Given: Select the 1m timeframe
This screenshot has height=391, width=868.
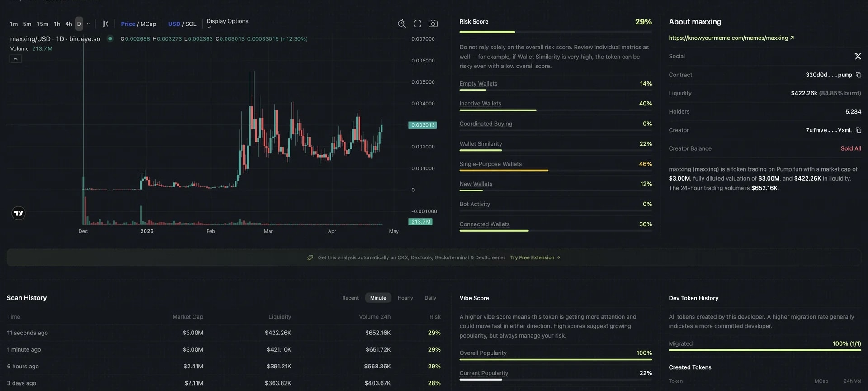Looking at the screenshot, I should pyautogui.click(x=14, y=24).
